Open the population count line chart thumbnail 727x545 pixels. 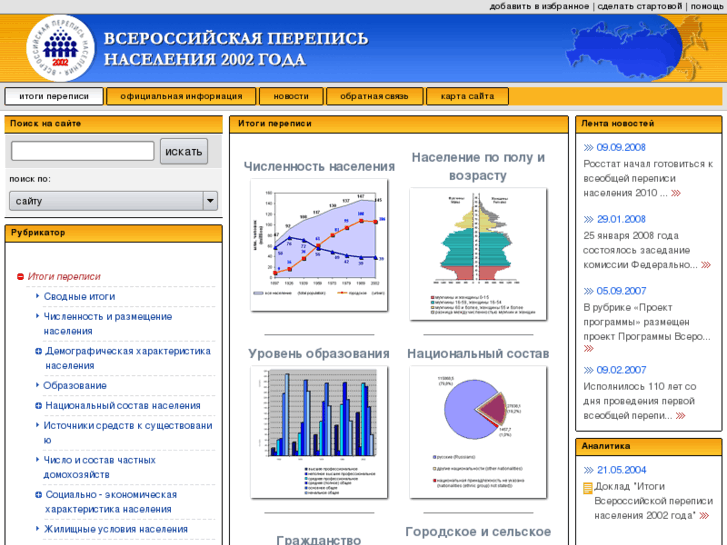319,245
